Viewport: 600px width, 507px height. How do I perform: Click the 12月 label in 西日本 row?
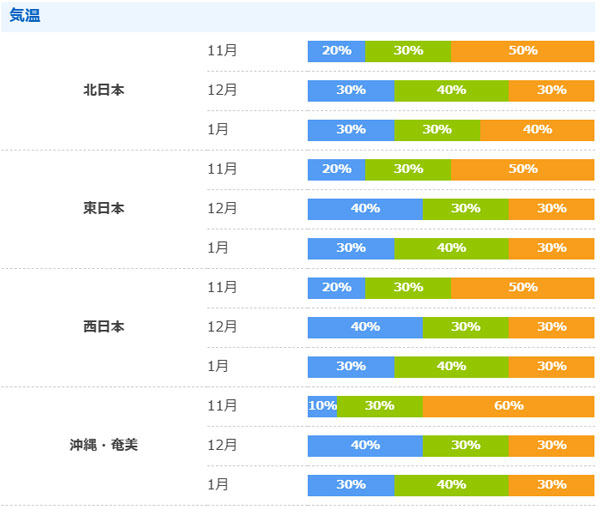pyautogui.click(x=222, y=327)
